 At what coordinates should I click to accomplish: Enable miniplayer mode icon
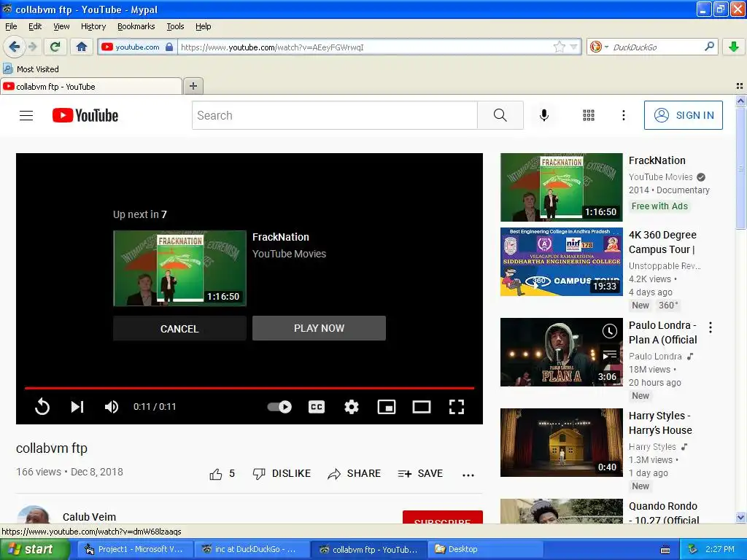tap(387, 407)
